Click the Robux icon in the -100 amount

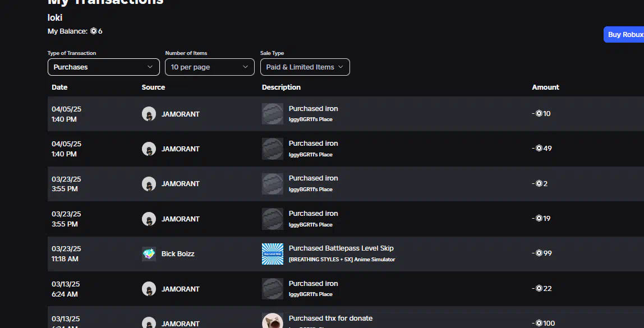pyautogui.click(x=539, y=323)
